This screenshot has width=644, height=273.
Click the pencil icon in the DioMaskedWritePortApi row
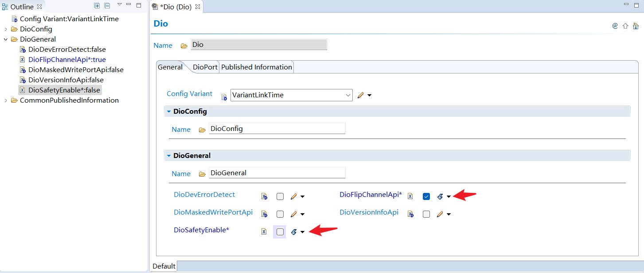pyautogui.click(x=293, y=214)
